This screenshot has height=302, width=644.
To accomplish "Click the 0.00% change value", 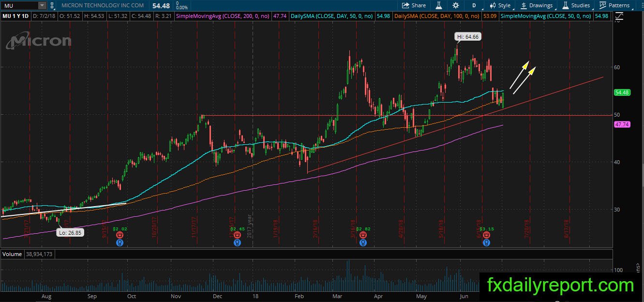I will tap(182, 7).
